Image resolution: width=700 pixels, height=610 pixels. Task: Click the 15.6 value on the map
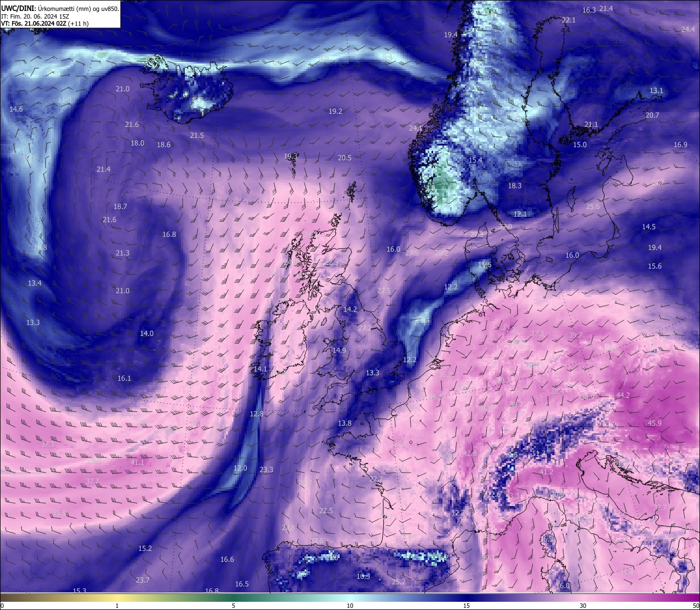[x=655, y=266]
